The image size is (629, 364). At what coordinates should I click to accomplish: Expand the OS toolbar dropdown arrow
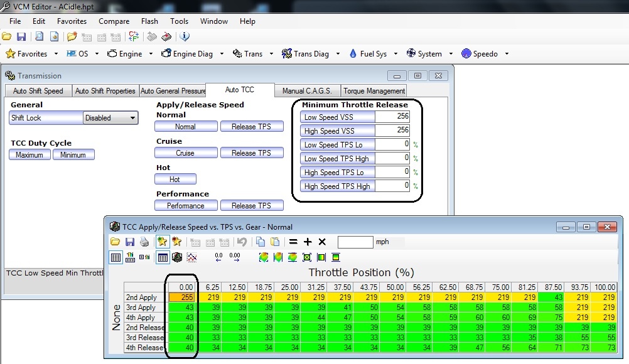(97, 54)
